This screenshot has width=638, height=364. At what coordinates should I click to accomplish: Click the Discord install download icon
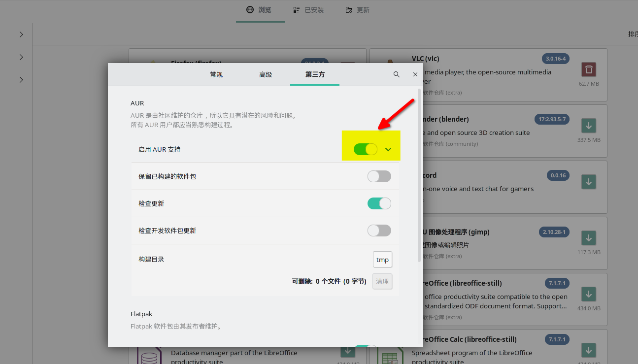click(589, 182)
